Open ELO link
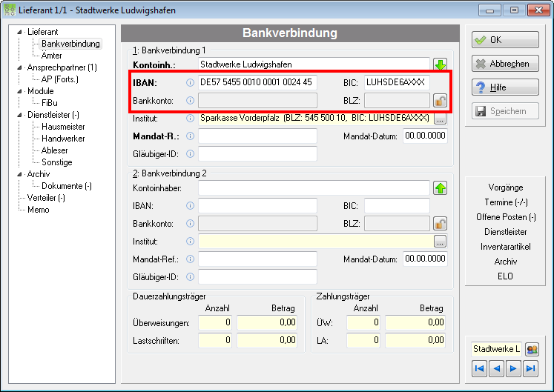 506,276
